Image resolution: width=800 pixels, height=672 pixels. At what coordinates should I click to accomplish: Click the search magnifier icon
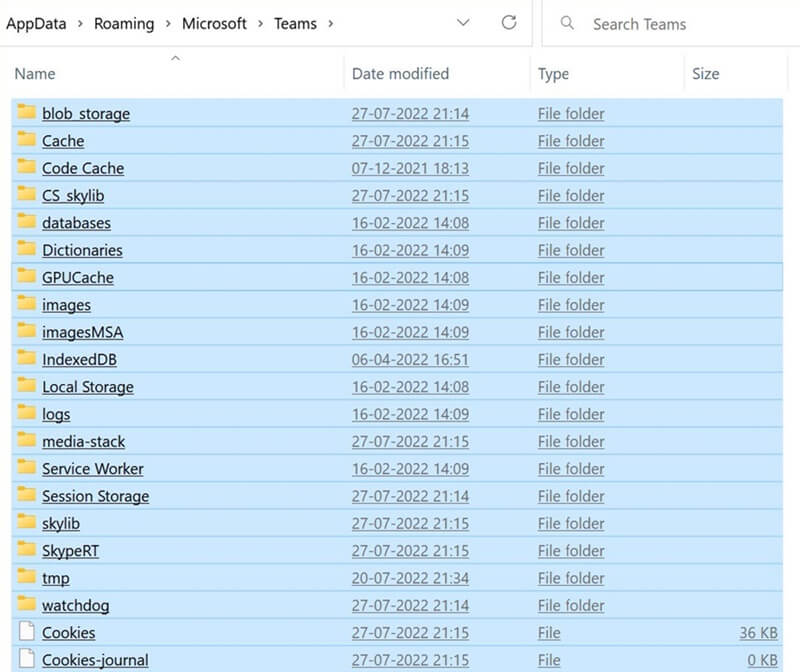pyautogui.click(x=567, y=23)
